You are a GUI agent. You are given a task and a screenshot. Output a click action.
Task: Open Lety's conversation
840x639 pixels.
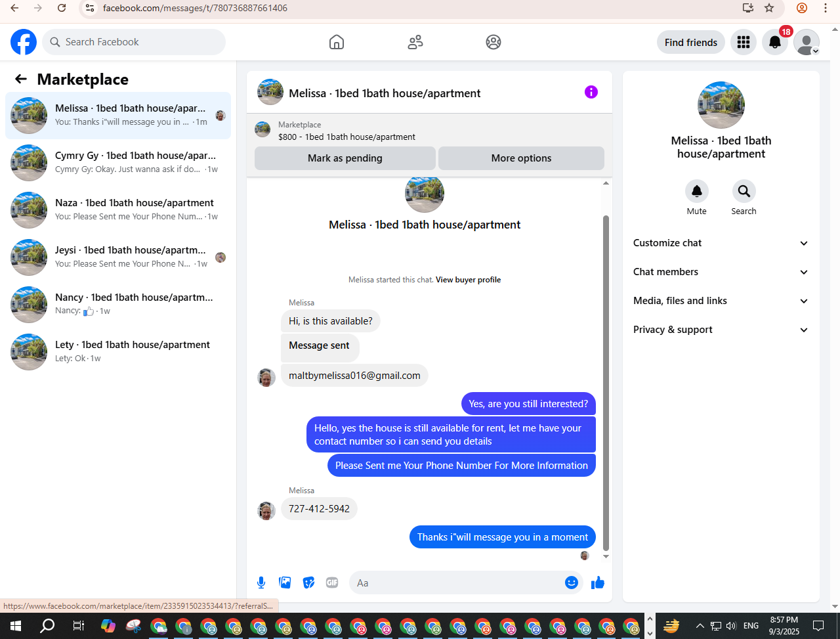point(118,352)
